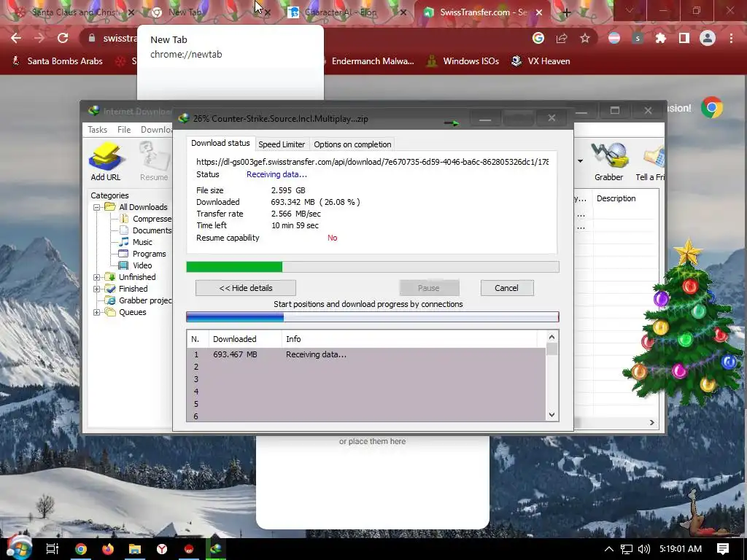Open the Santa Bombs Arabs bookmark

click(57, 61)
